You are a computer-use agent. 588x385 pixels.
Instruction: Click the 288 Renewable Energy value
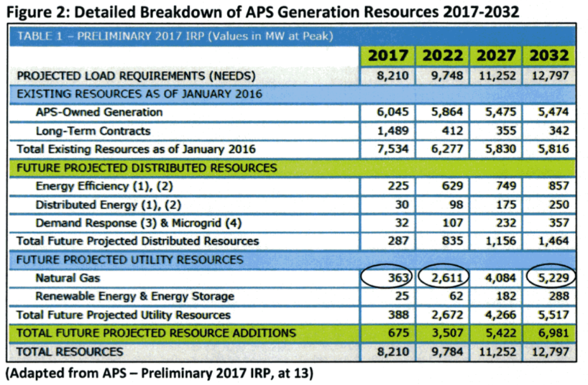click(559, 296)
